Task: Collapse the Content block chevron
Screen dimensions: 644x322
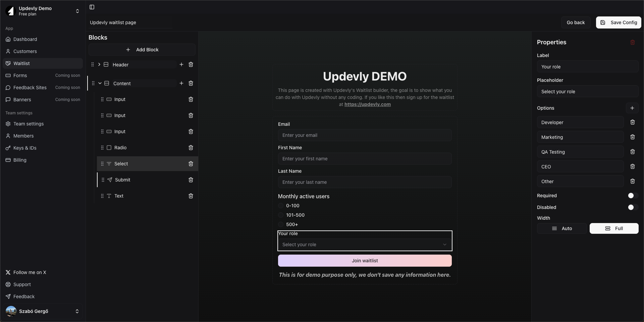Action: click(100, 83)
